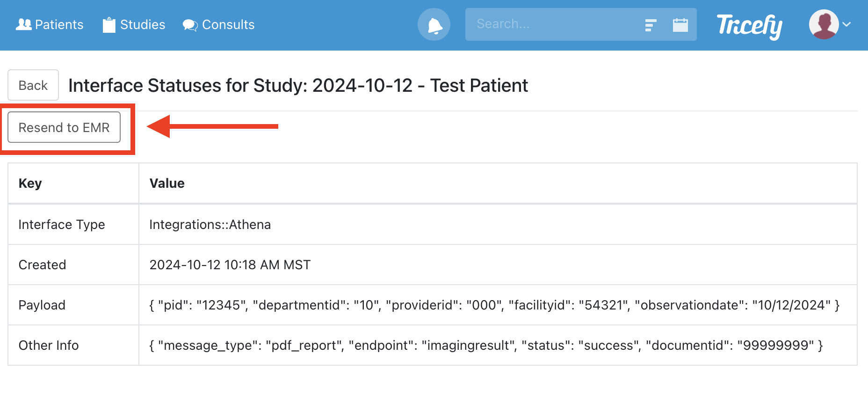
Task: Click the Value column header
Action: coord(167,183)
